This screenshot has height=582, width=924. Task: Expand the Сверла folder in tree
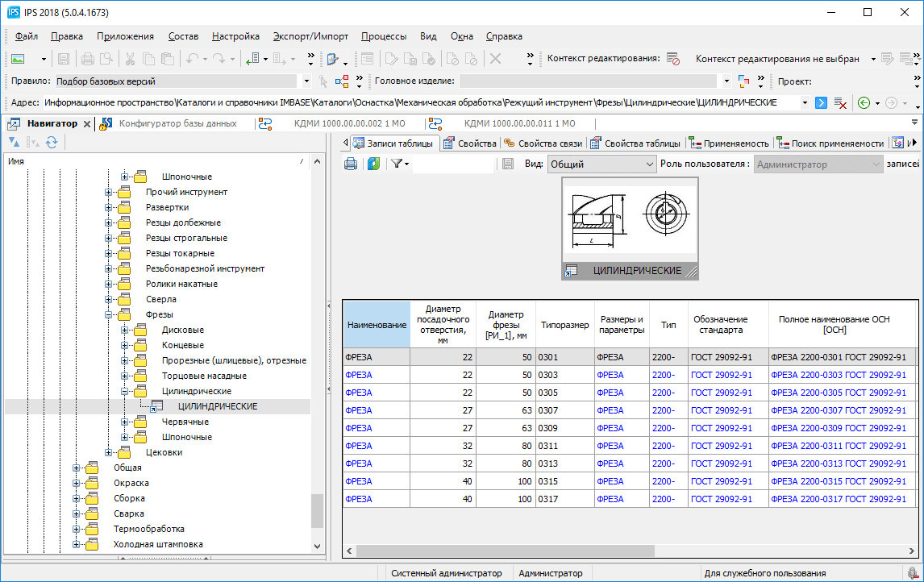[109, 299]
